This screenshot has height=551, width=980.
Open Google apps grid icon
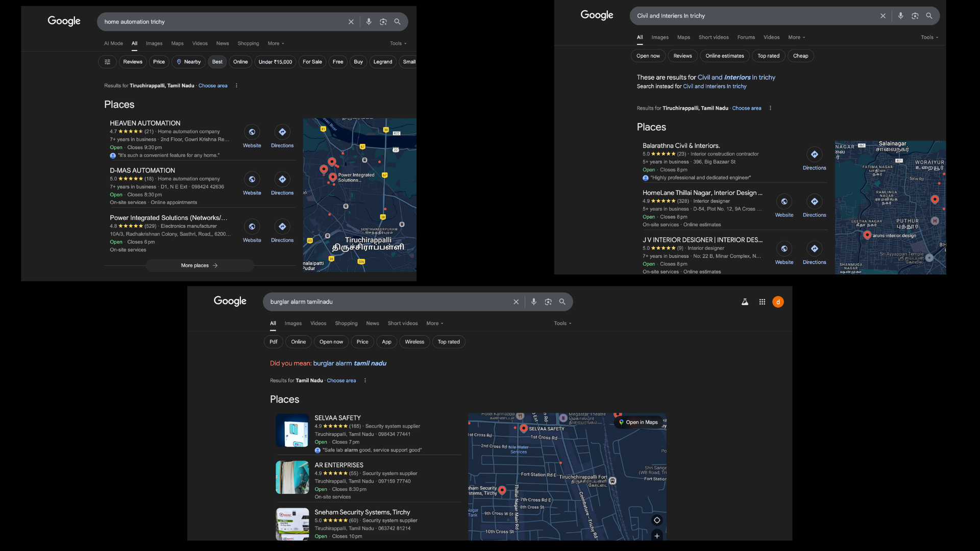click(762, 302)
